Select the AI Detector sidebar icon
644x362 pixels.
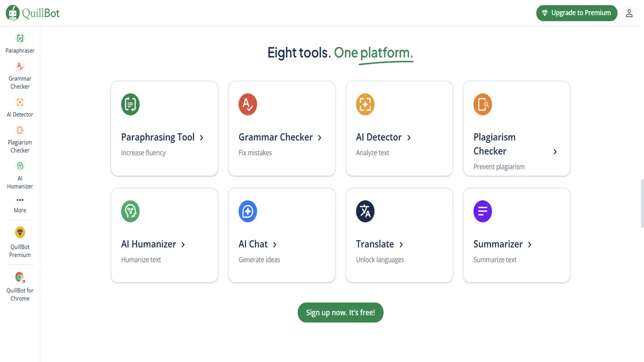tap(20, 102)
